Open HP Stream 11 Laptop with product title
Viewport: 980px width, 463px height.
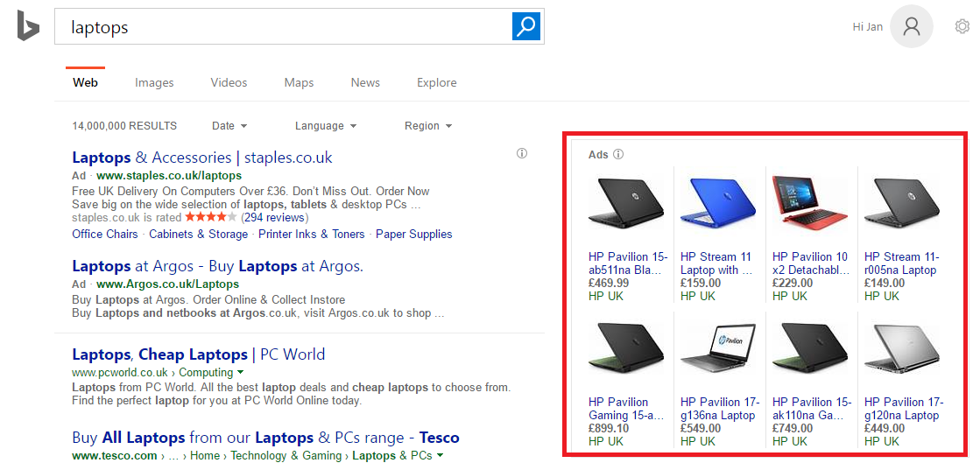[717, 263]
